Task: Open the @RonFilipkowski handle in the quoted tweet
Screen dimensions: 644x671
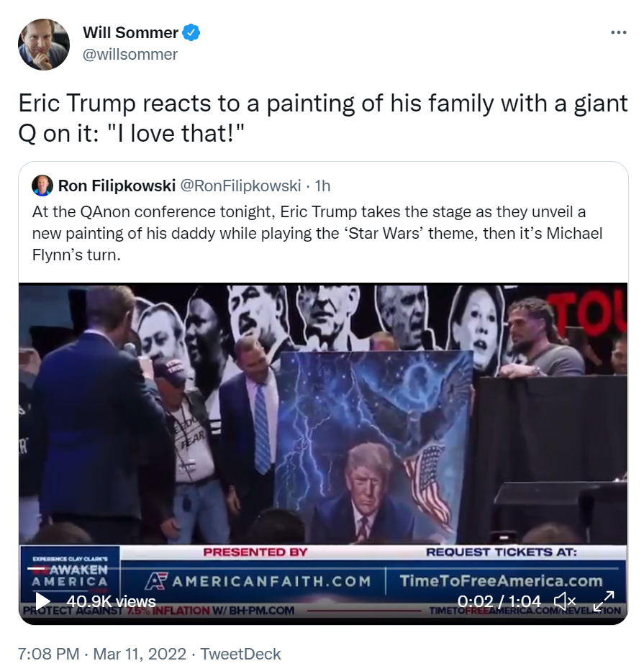Action: pos(240,186)
